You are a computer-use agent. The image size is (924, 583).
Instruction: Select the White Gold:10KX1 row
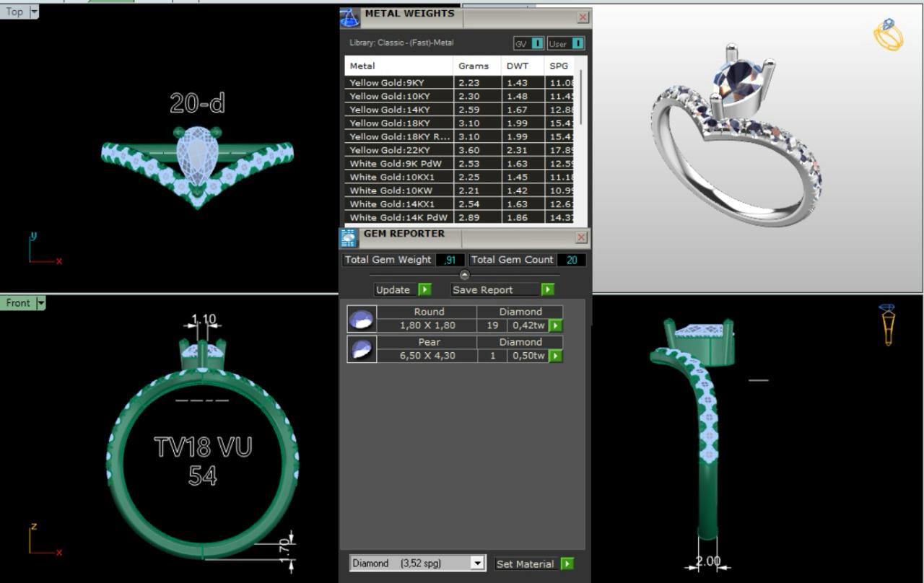pyautogui.click(x=459, y=177)
